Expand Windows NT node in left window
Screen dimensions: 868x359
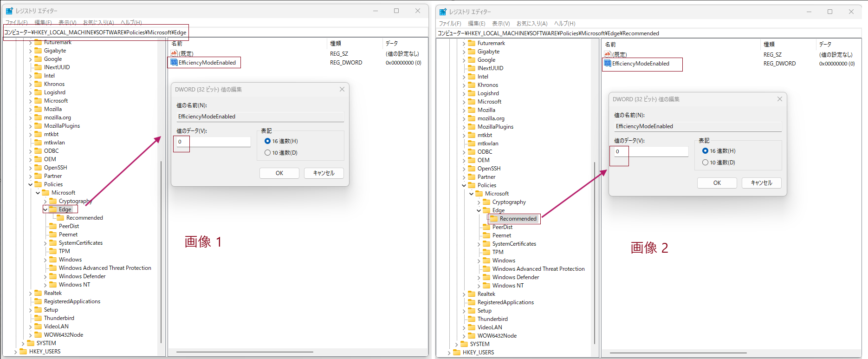45,285
